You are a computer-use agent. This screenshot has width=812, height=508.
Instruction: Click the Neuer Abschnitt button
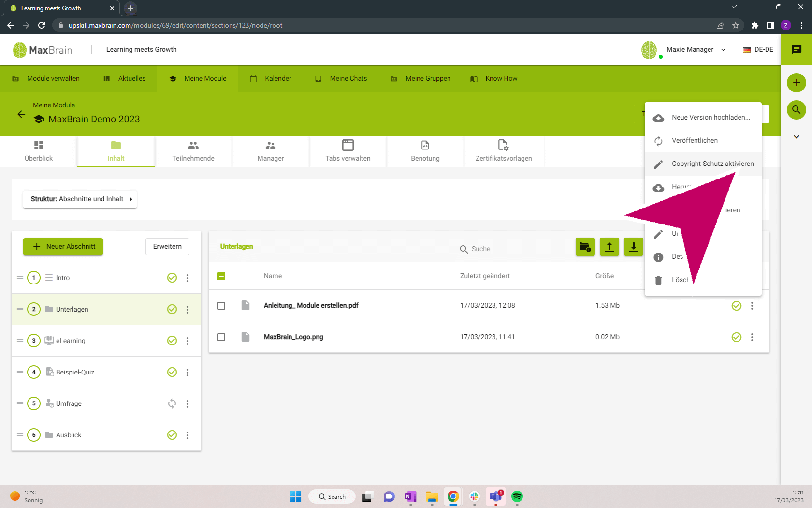63,247
